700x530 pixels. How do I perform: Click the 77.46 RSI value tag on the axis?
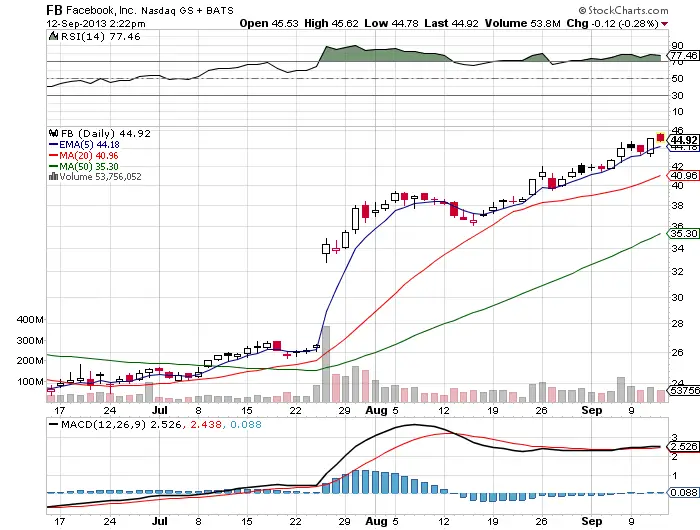[x=683, y=55]
